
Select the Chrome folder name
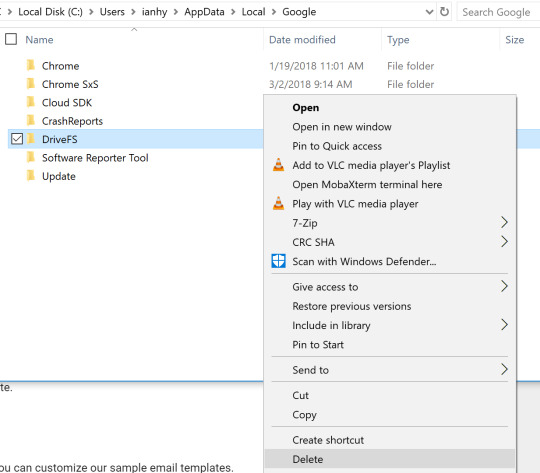click(61, 66)
